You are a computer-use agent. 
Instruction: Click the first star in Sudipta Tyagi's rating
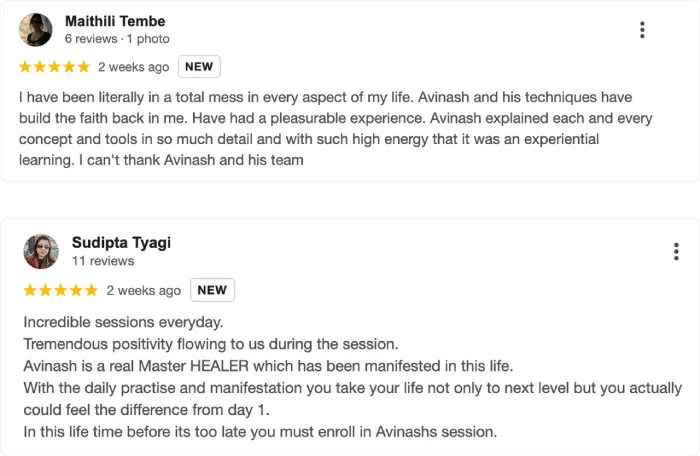pyautogui.click(x=31, y=290)
